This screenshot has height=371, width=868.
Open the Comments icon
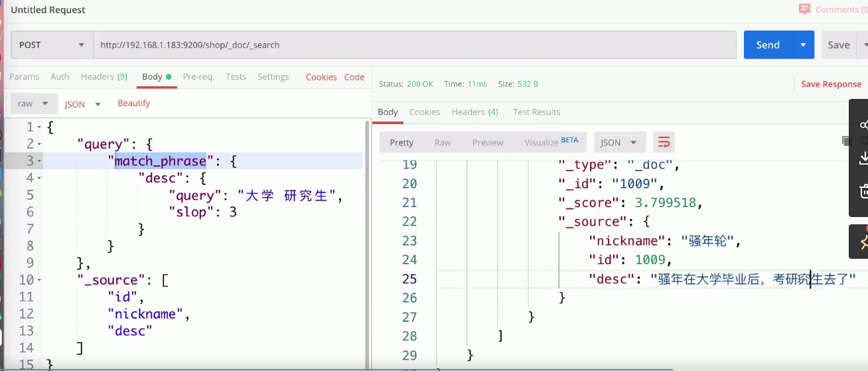(x=804, y=9)
